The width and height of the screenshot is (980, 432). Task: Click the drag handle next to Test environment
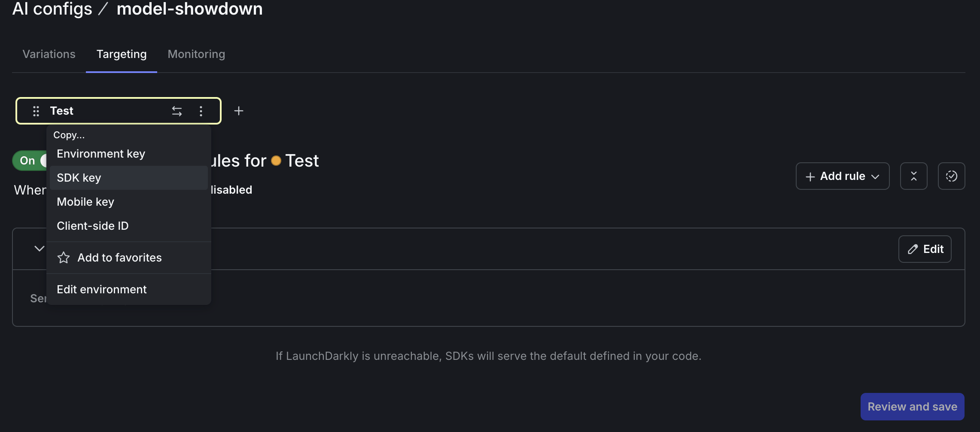tap(36, 111)
